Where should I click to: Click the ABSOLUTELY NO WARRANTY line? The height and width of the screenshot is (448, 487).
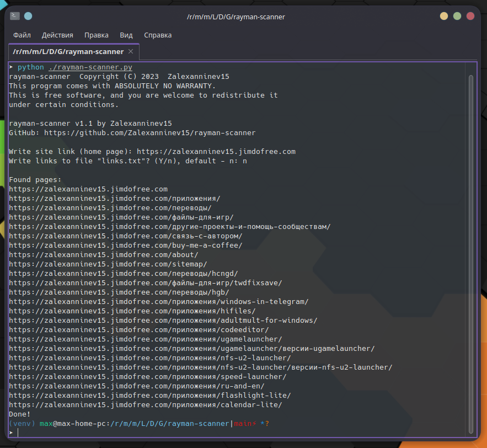(112, 86)
